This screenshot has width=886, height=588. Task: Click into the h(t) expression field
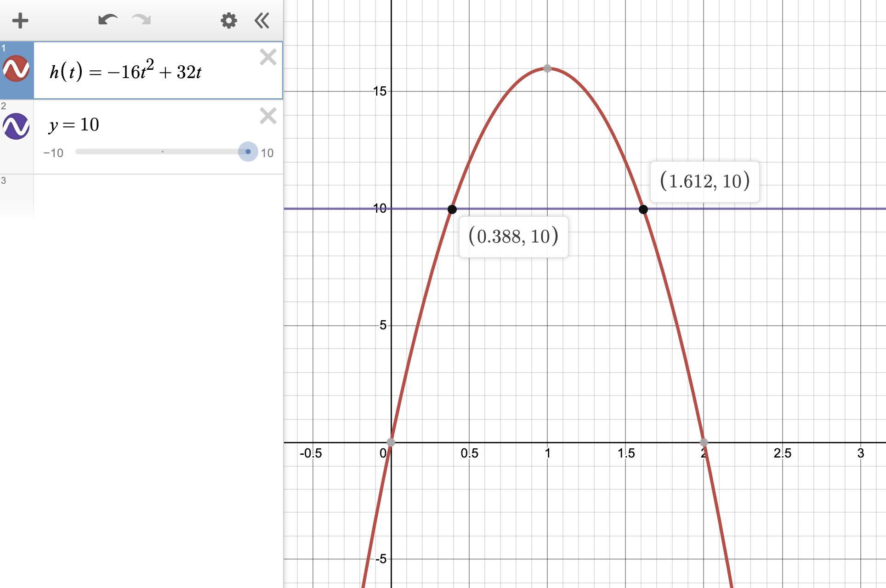(138, 72)
